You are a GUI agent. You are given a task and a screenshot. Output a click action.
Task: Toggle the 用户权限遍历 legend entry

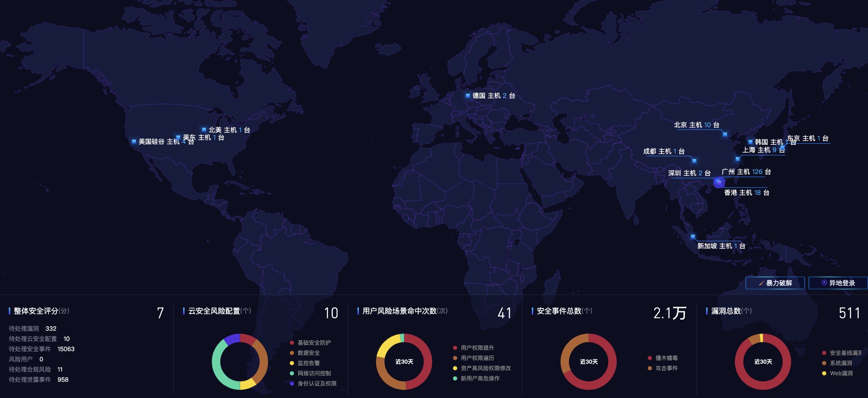click(473, 358)
